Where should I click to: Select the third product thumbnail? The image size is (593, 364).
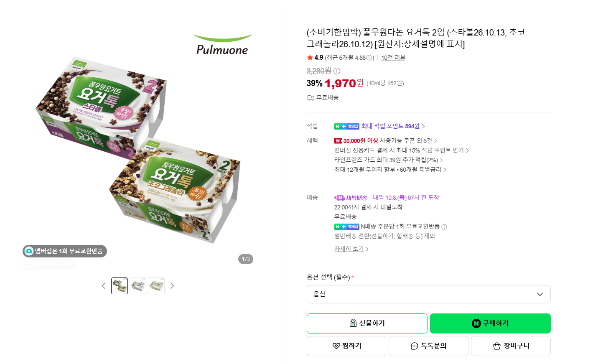pyautogui.click(x=156, y=286)
